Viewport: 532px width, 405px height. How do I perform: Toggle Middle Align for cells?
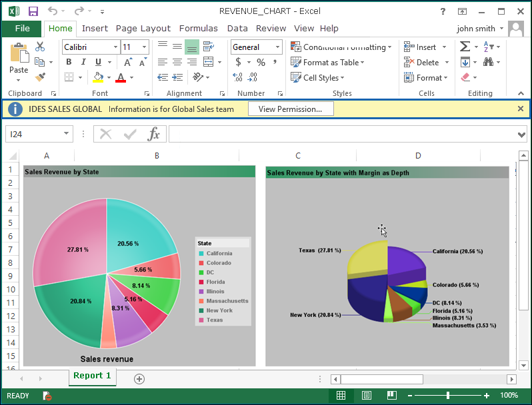(x=177, y=47)
